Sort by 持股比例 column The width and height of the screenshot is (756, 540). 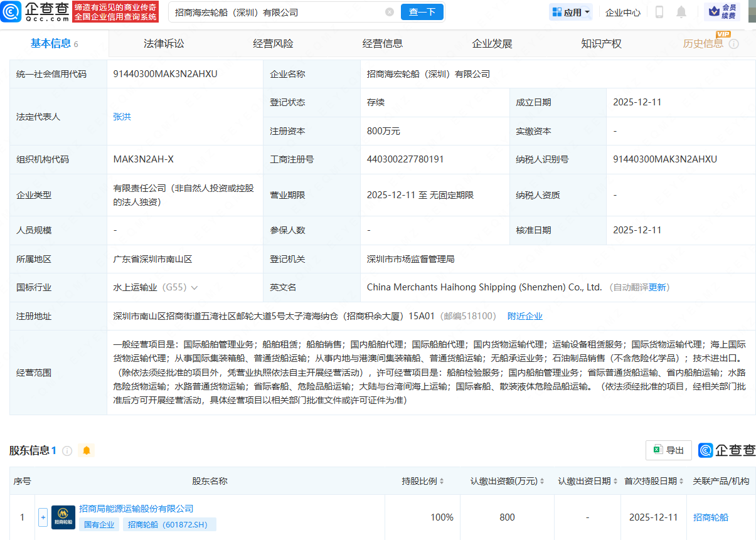point(442,481)
